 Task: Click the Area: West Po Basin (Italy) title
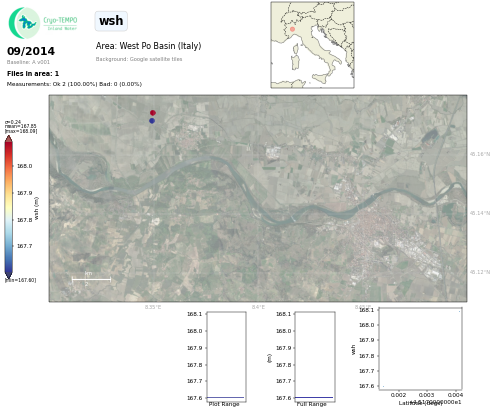[148, 46]
